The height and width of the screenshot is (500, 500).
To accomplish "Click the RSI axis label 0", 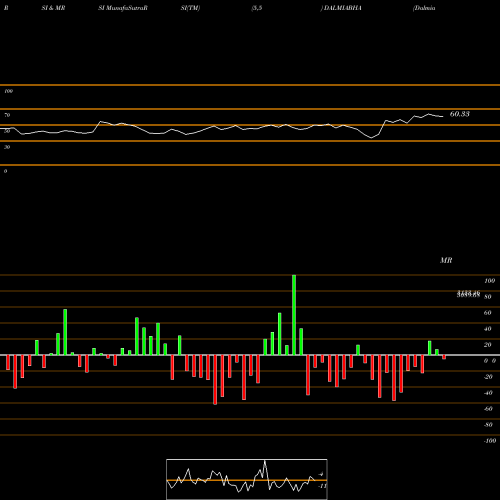I will tap(5, 171).
